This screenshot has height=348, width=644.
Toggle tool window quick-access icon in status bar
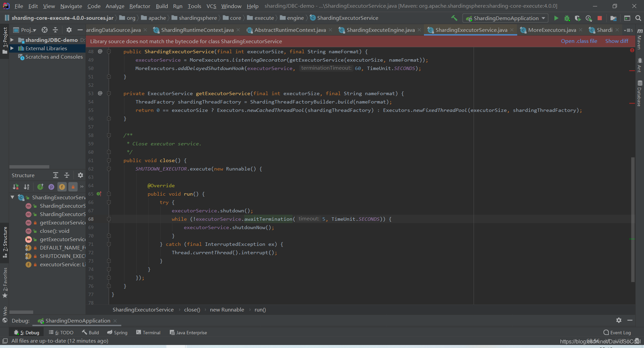(x=5, y=341)
